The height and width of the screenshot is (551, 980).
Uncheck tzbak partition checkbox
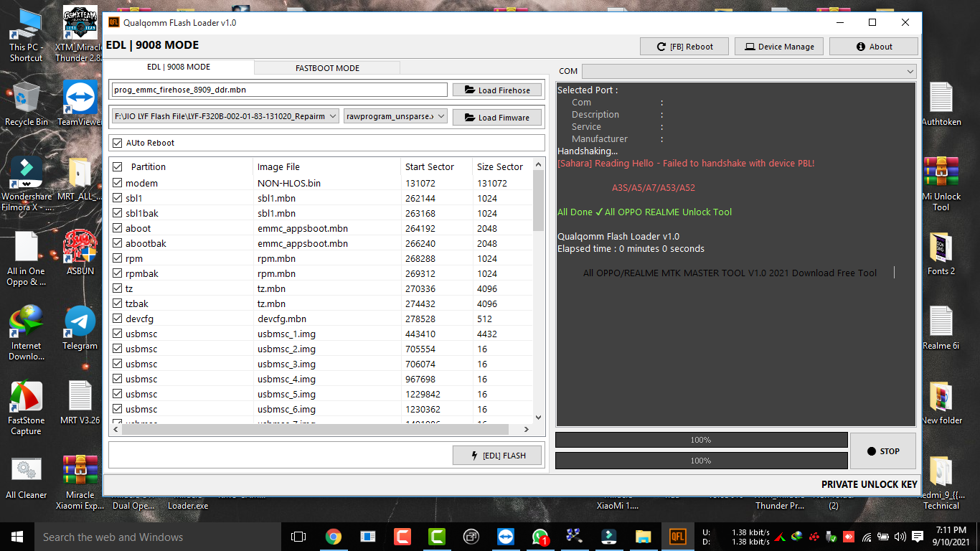[x=118, y=303]
